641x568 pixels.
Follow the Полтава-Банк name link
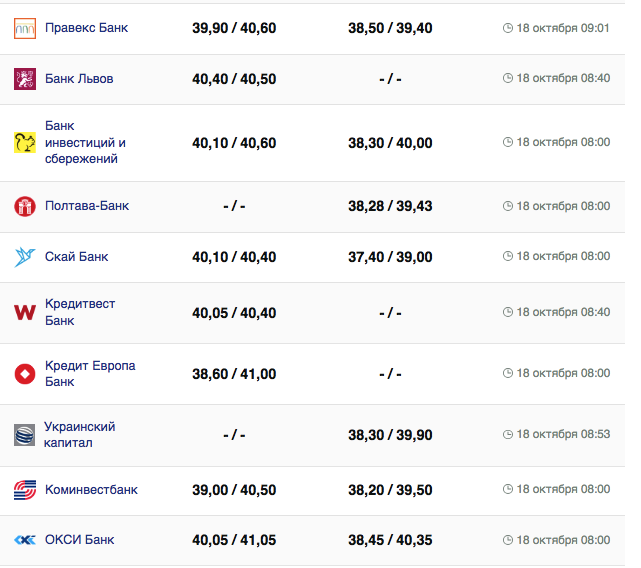(x=87, y=206)
